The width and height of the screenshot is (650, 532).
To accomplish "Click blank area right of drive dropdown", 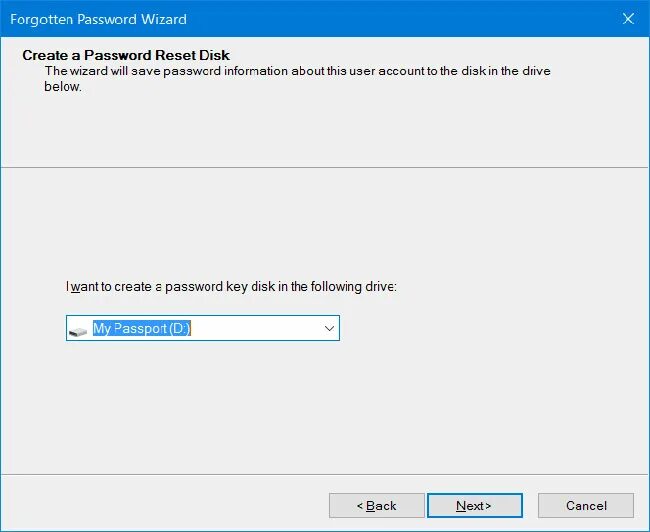I will [490, 328].
